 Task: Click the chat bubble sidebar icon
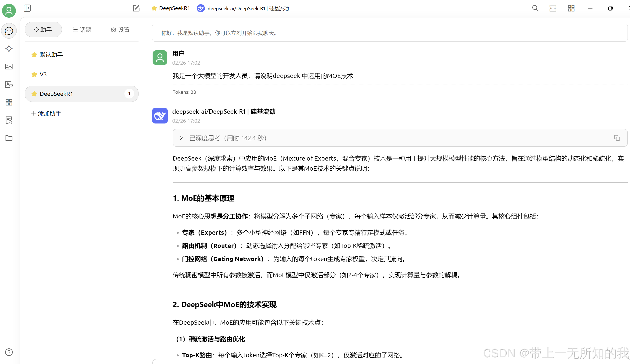pyautogui.click(x=9, y=31)
